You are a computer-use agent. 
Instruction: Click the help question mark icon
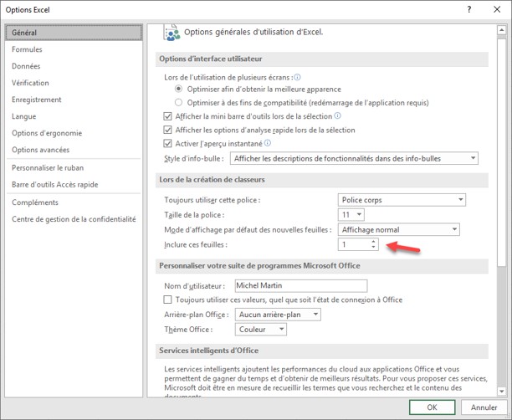tap(468, 9)
